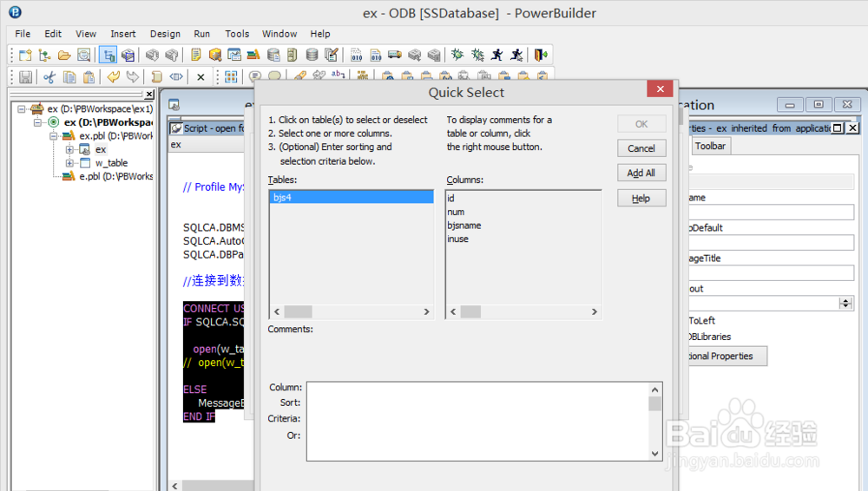Toggle the System Tree toolbar icon

(108, 55)
